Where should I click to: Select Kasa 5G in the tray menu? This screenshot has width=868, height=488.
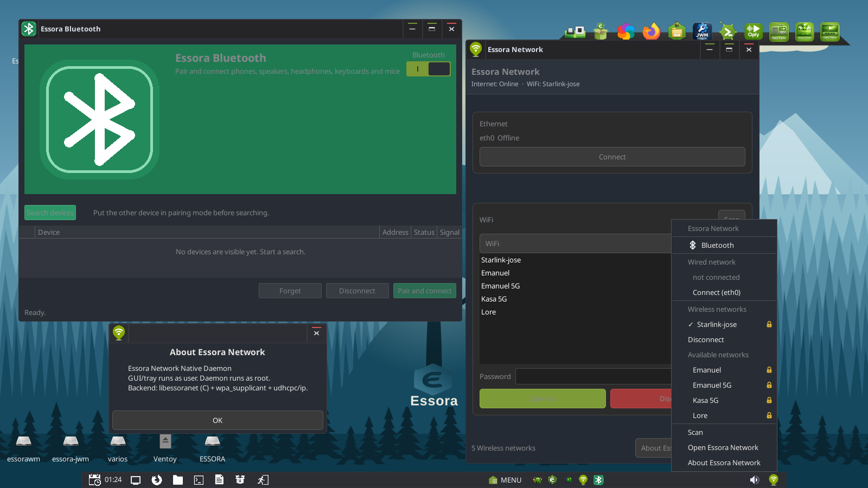coord(724,400)
